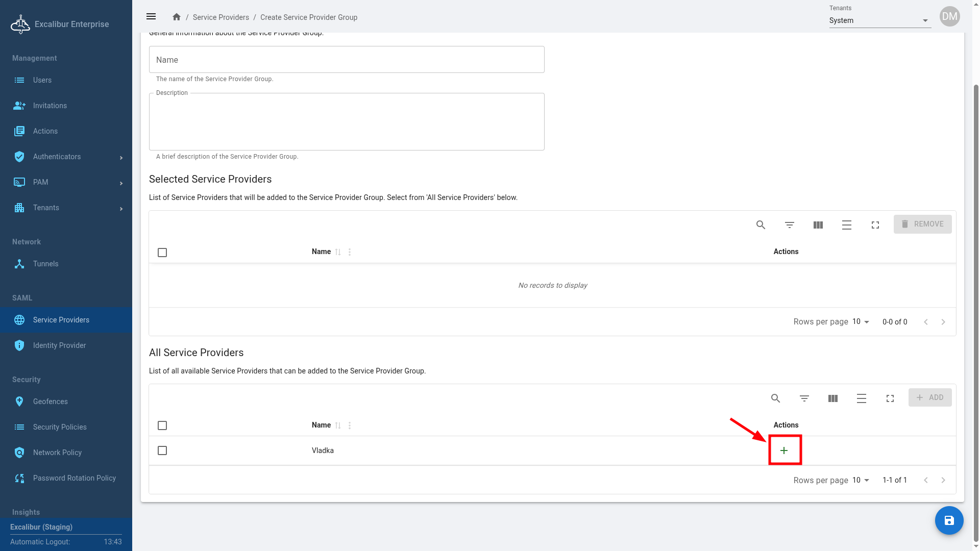Open search in Selected Service Providers table
Screen dimensions: 980x551
point(761,225)
